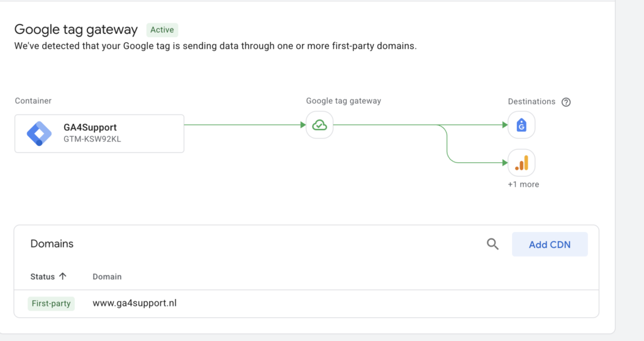Expand the '+1 more' destinations
Viewport: 644px width, 341px height.
(x=523, y=184)
